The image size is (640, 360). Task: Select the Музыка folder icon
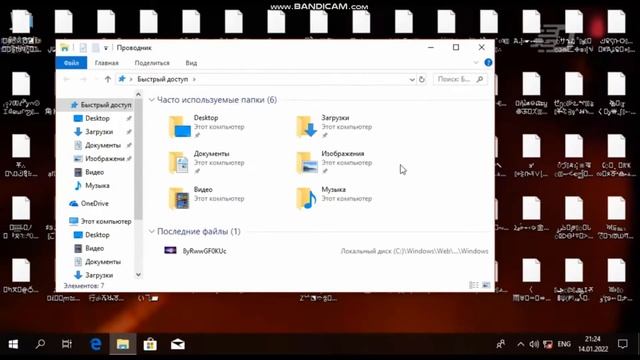coord(307,198)
